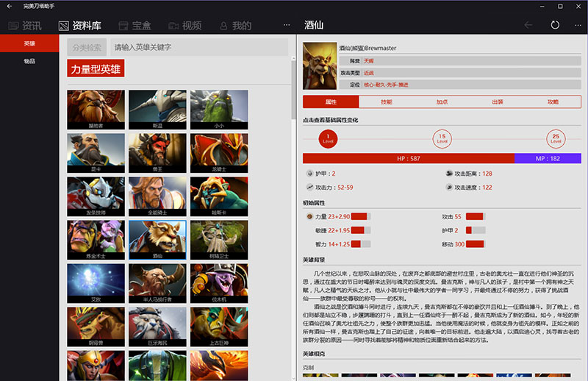Screen dimensions: 588x381
Task: Select hero 炼金术士 Alchemist portrait
Action: pyautogui.click(x=96, y=241)
